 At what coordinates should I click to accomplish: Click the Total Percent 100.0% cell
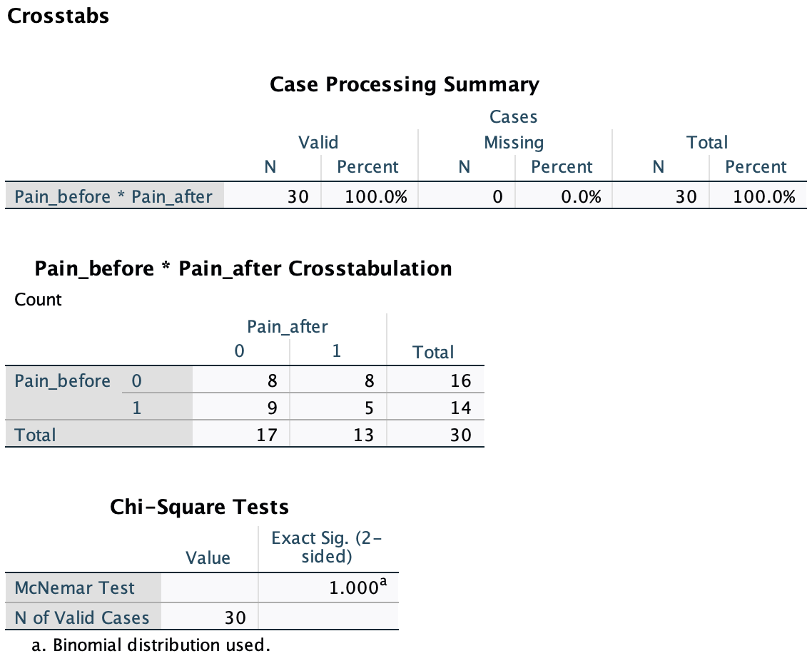(x=764, y=196)
